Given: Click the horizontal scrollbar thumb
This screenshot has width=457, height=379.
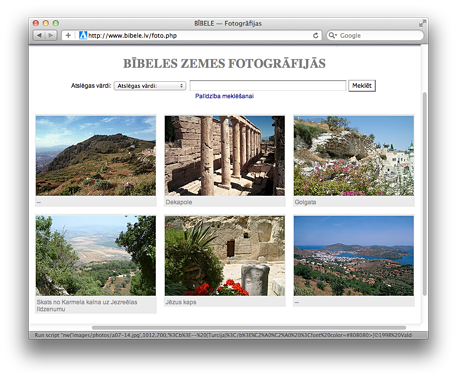Looking at the screenshot, I should coord(249,328).
